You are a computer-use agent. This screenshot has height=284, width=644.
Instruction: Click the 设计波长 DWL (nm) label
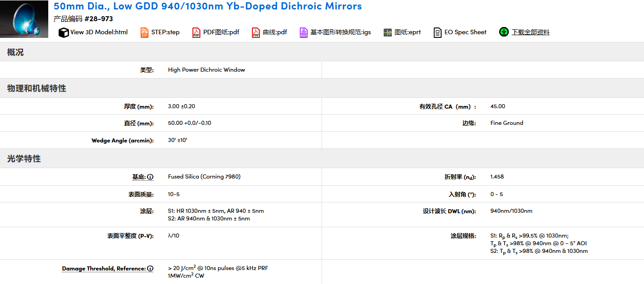pyautogui.click(x=450, y=211)
